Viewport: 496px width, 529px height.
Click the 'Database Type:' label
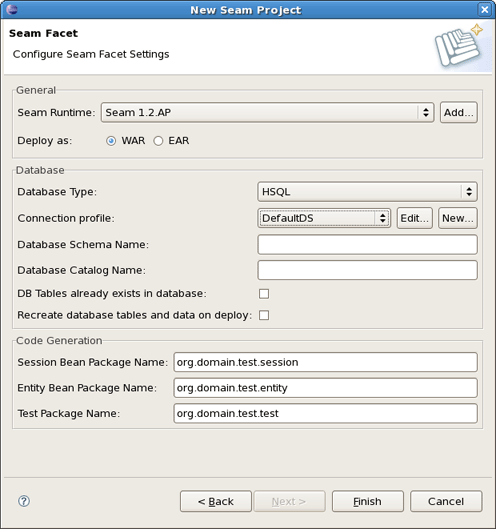pos(57,192)
